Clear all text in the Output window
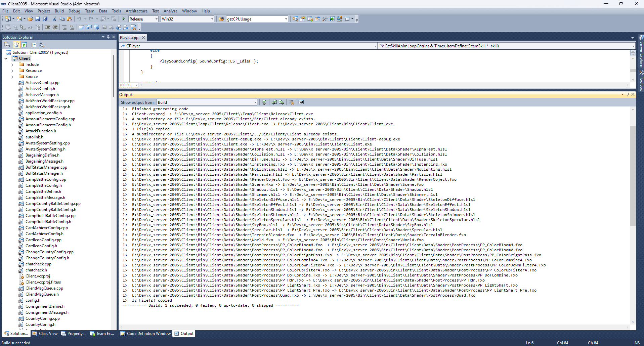644x346 pixels. point(291,102)
